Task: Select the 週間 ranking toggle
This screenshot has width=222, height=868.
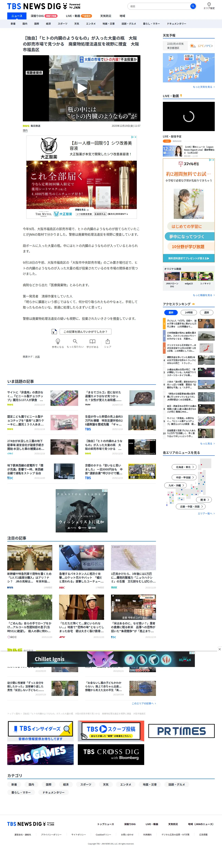Action: click(x=207, y=312)
